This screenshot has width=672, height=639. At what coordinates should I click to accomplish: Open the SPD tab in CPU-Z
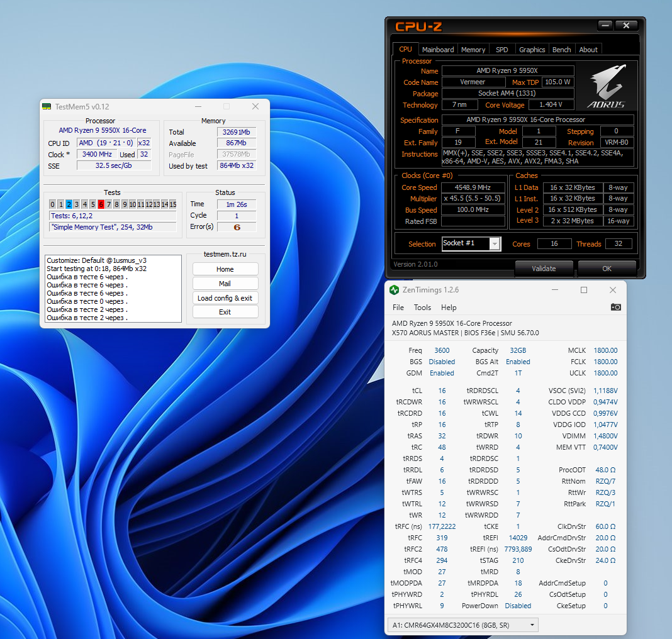[x=502, y=50]
